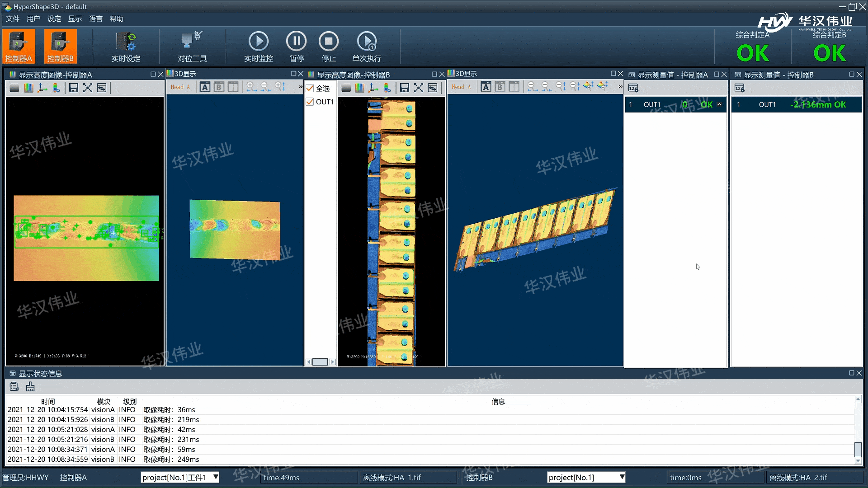Image resolution: width=868 pixels, height=488 pixels.
Task: Click the switch image icon in controller B panel
Action: pyautogui.click(x=433, y=88)
